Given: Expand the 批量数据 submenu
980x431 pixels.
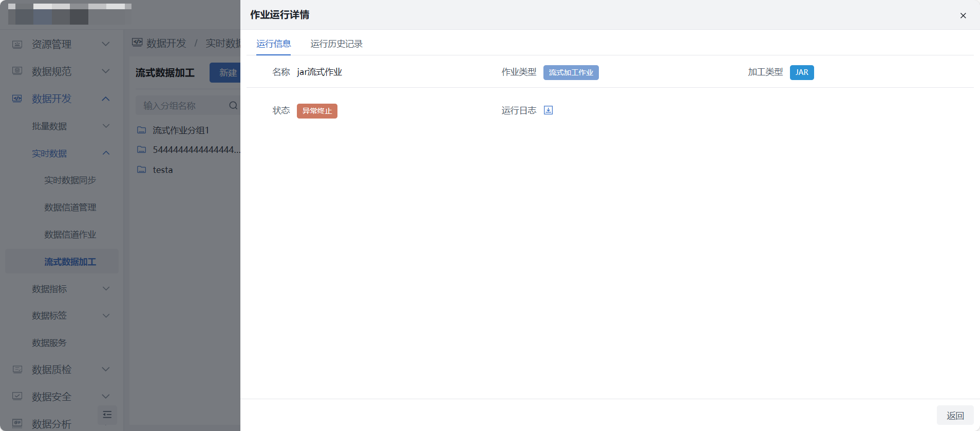Looking at the screenshot, I should pyautogui.click(x=106, y=126).
